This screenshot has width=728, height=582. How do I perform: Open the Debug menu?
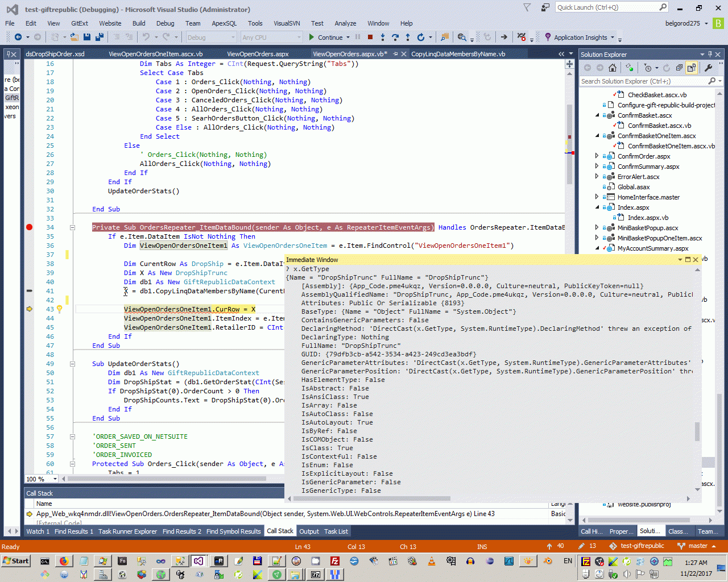click(x=165, y=23)
